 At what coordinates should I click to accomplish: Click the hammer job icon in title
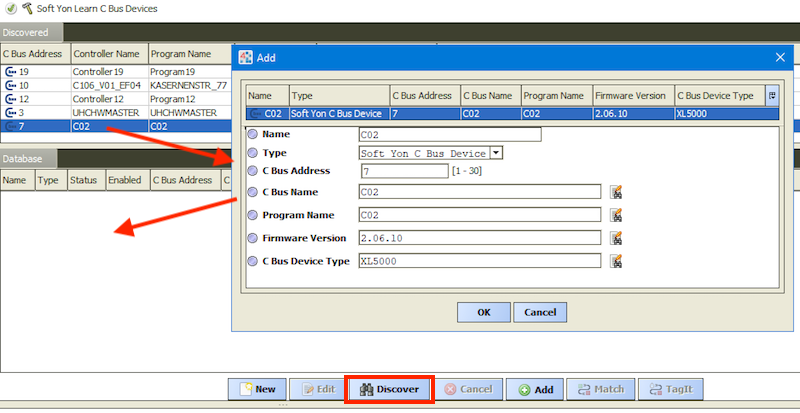[x=28, y=8]
